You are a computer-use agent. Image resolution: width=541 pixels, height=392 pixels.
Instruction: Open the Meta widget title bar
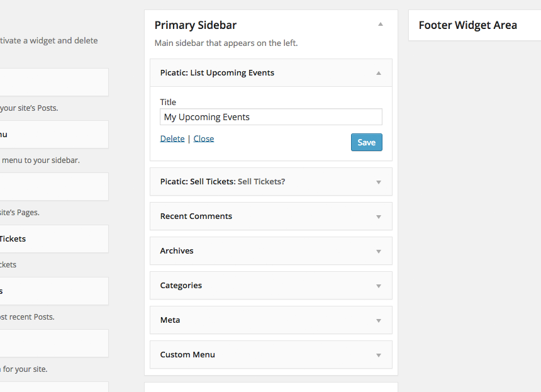tap(271, 320)
